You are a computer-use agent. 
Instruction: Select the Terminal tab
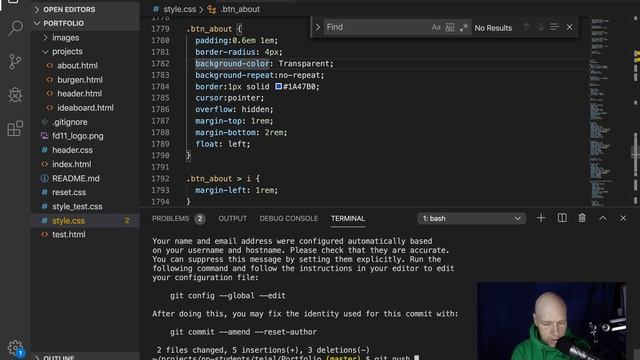[x=348, y=218]
